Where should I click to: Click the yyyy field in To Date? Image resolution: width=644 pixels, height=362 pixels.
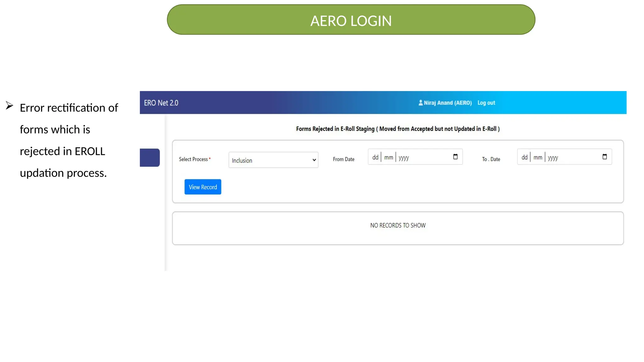553,158
